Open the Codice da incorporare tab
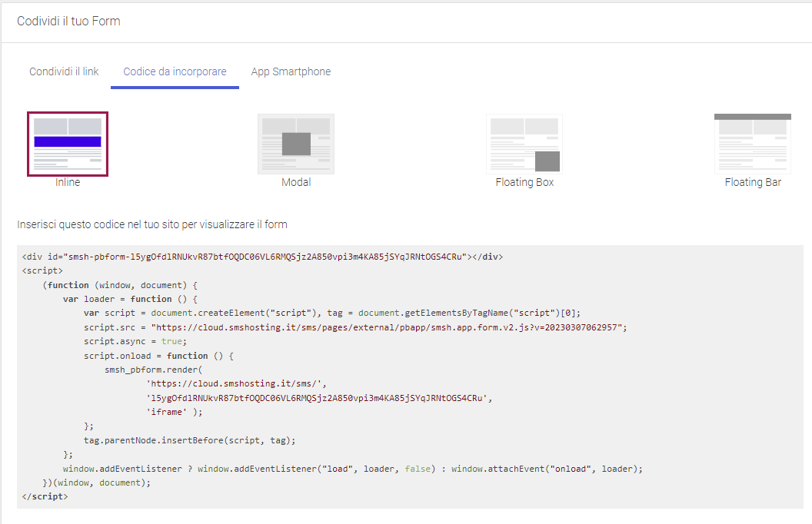Viewport: 812px width, 524px height. point(175,71)
